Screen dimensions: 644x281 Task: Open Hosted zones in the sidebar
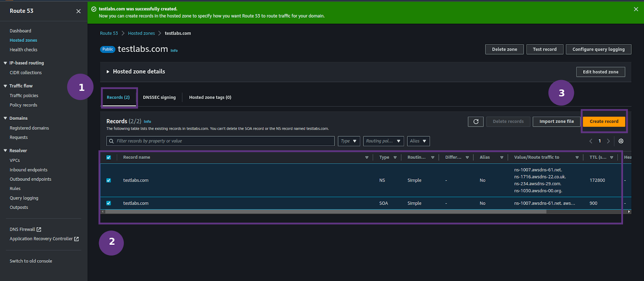(x=23, y=41)
